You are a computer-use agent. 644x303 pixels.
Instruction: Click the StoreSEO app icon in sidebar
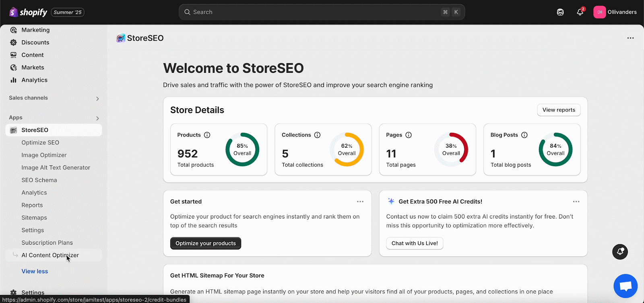tap(14, 130)
